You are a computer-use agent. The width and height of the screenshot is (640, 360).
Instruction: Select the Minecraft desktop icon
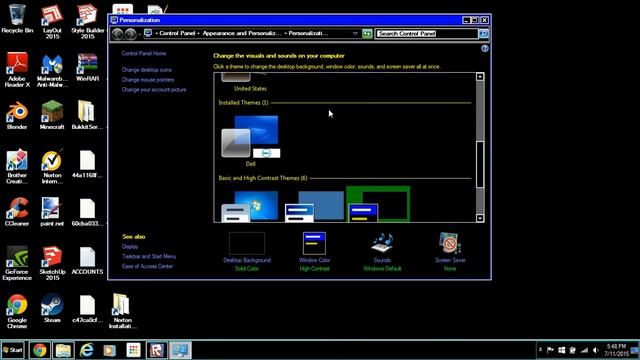pyautogui.click(x=52, y=116)
